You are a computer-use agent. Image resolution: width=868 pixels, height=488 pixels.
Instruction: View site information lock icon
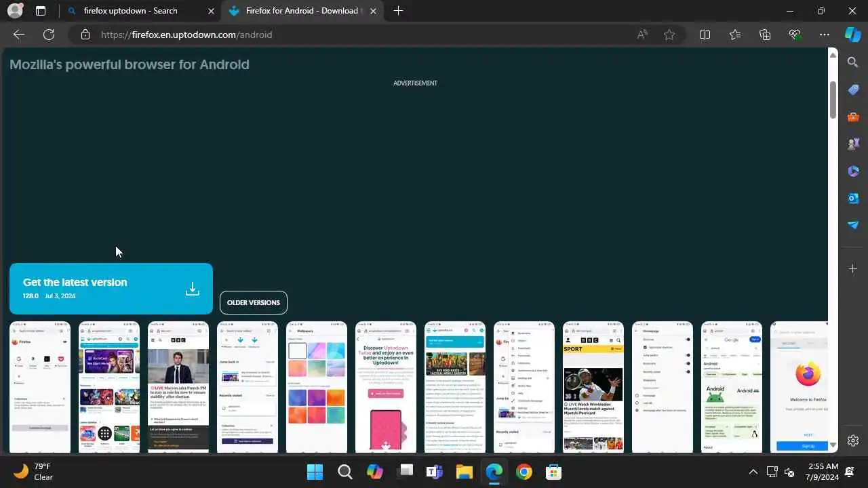point(85,35)
